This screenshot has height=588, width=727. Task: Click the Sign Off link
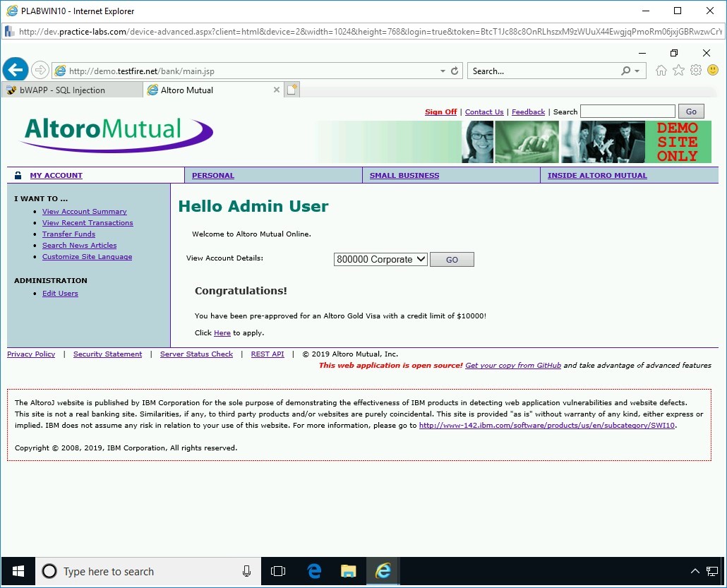point(440,112)
